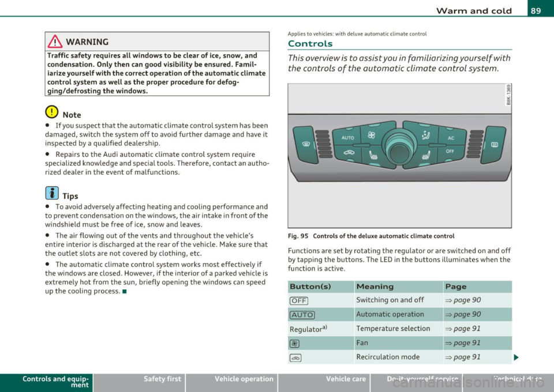
Task: Tap the right seat heating button in figure
Action: [x=425, y=156]
